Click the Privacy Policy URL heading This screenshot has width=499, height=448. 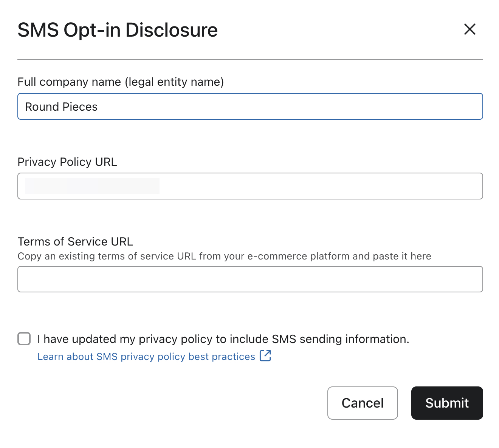[x=67, y=162]
